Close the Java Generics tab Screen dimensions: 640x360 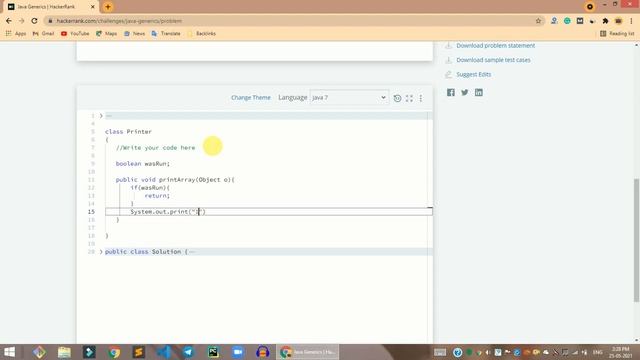(93, 7)
